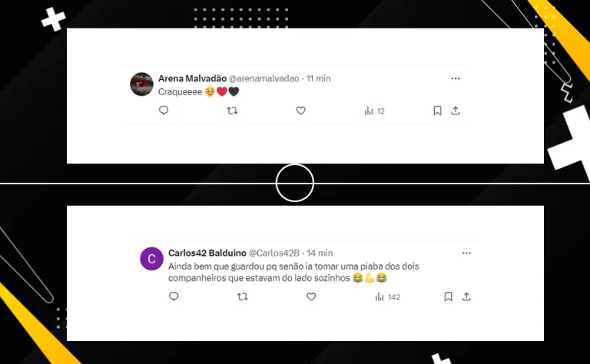This screenshot has width=590, height=364.
Task: Share the Carlos42 Balduino tweet
Action: pos(466,296)
